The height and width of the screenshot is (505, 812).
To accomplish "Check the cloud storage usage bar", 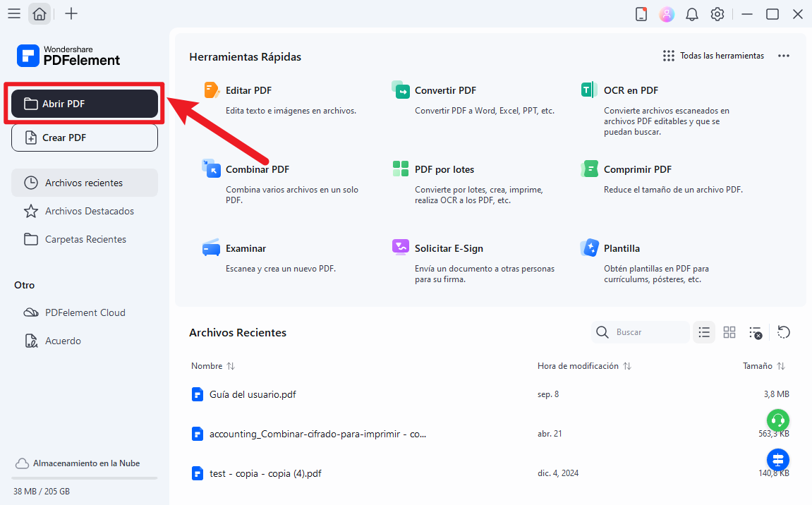I will [x=84, y=477].
